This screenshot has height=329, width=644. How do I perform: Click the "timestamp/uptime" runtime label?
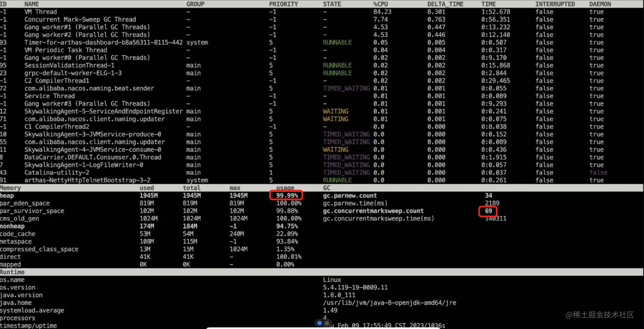[29, 326]
